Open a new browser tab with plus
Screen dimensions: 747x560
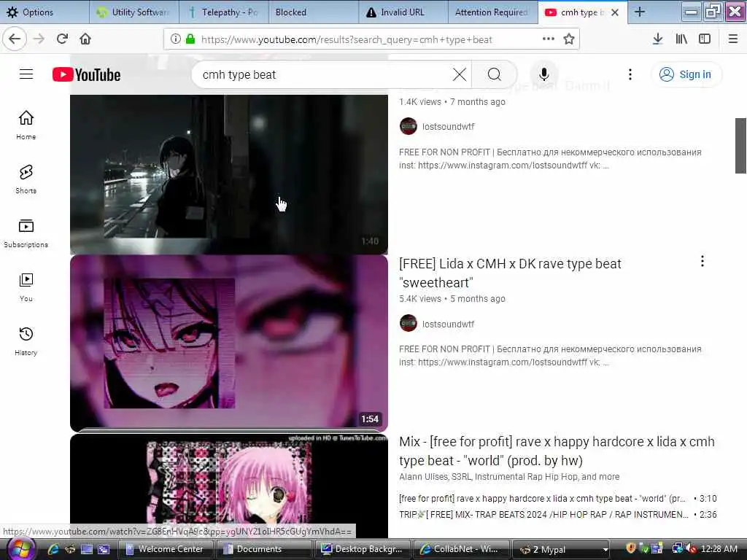639,12
